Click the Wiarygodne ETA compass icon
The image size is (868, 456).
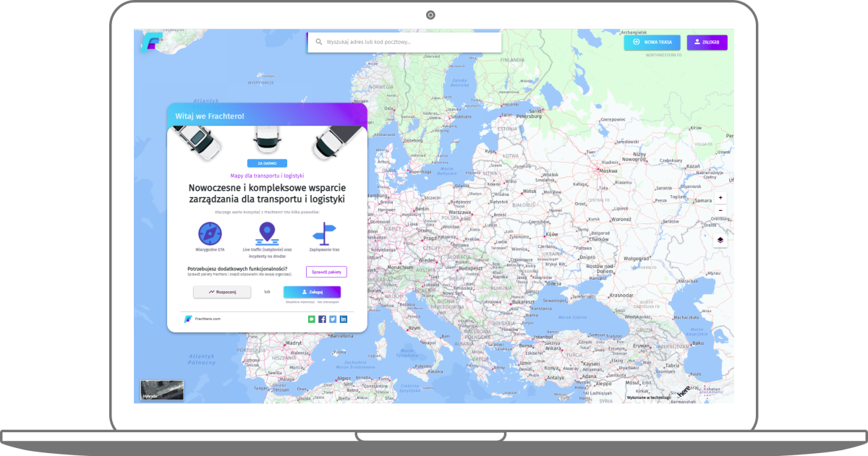pos(210,233)
